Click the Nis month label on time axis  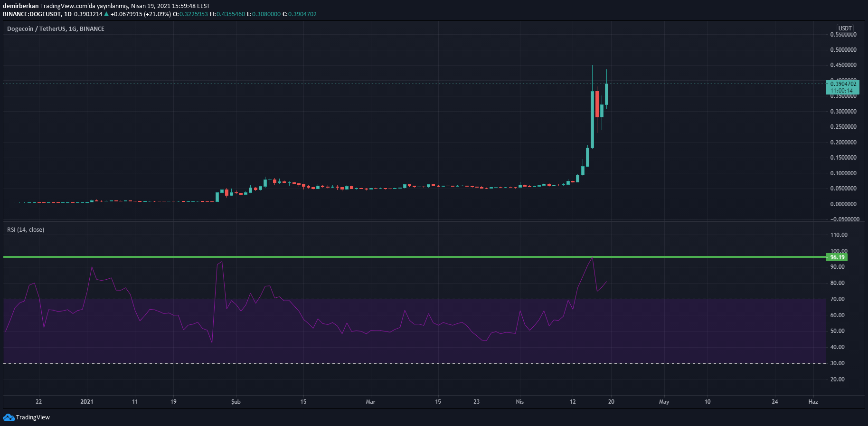[520, 402]
